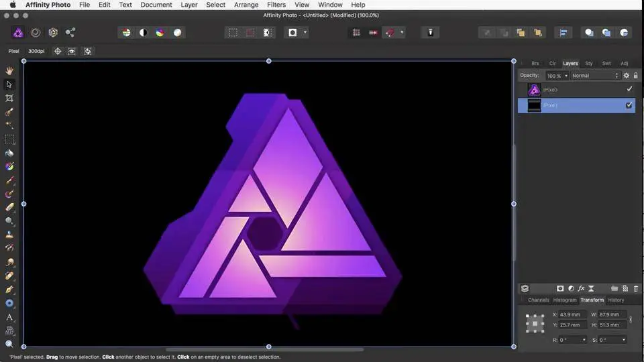Apply Auto Levels from the toolbar
This screenshot has width=644, height=362.
[127, 32]
